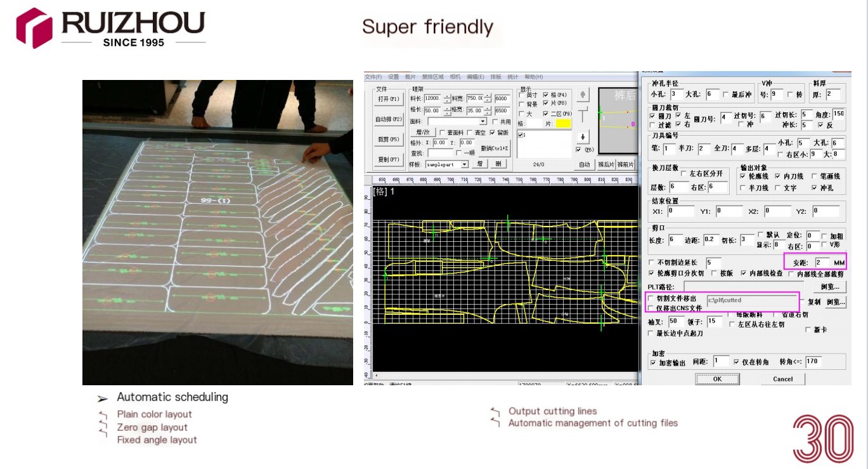This screenshot has width=868, height=469.
Task: Open the 文件(F) menu
Action: click(x=373, y=77)
